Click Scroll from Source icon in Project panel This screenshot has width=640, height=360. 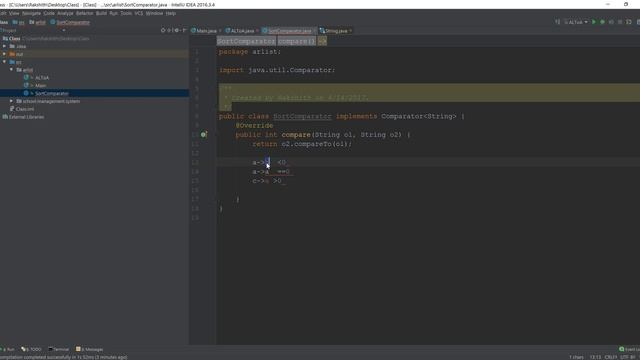163,30
